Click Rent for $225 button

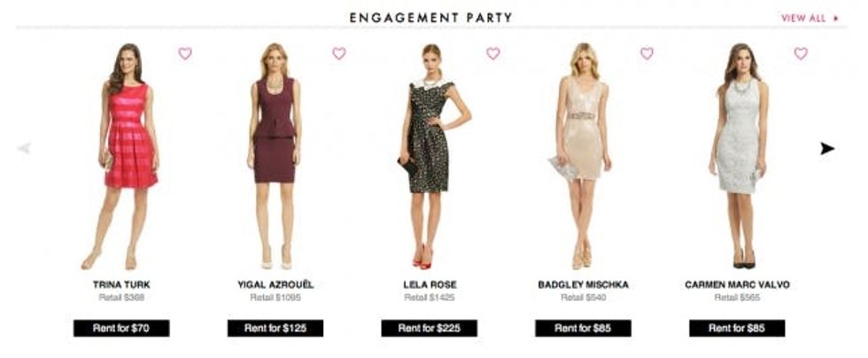tap(429, 328)
